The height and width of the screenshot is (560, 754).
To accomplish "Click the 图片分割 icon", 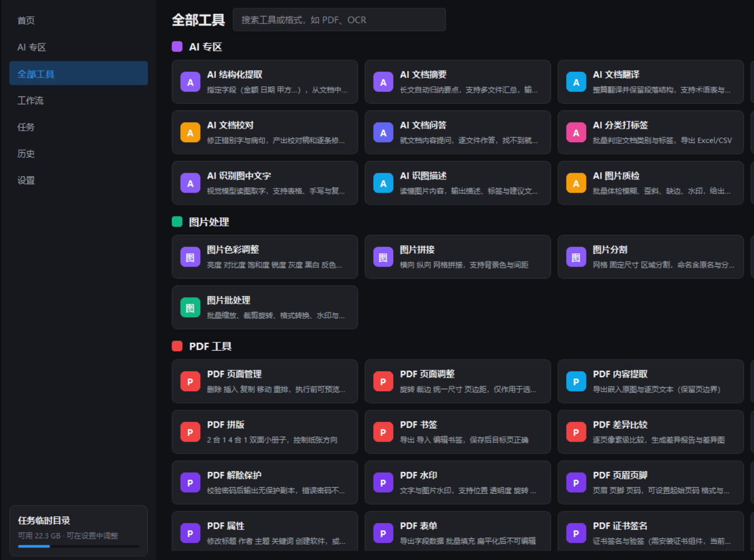I will pos(576,257).
